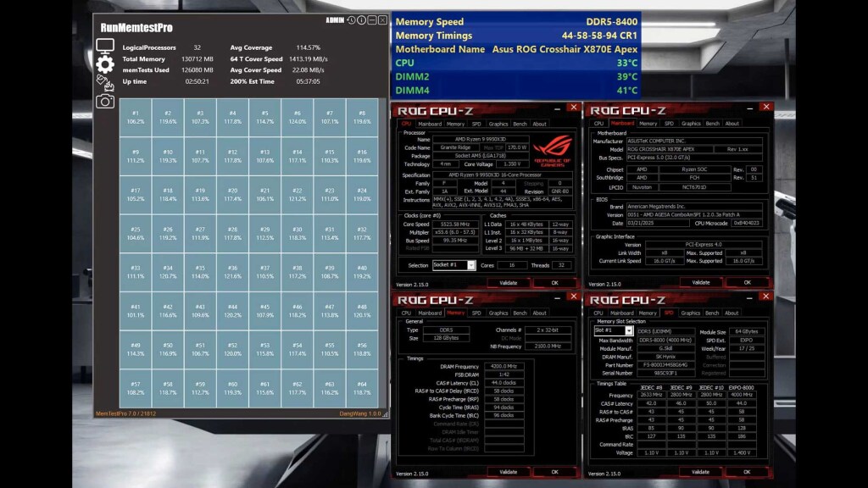
Task: Click the Module Size value 64 GBytes
Action: pyautogui.click(x=747, y=332)
